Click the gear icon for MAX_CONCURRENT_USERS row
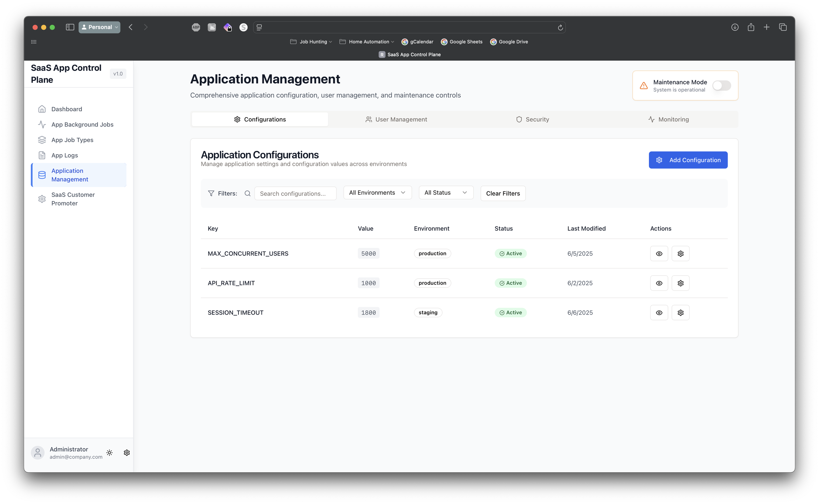 (x=680, y=253)
